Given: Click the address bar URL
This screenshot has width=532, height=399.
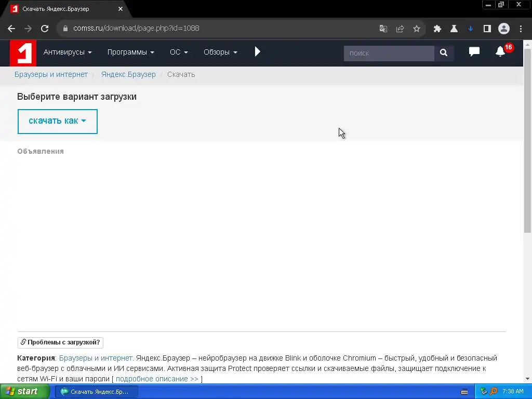Looking at the screenshot, I should [x=136, y=29].
